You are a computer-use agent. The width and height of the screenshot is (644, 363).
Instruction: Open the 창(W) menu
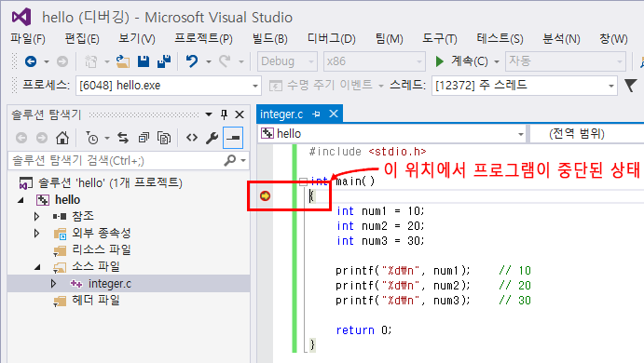pyautogui.click(x=613, y=39)
